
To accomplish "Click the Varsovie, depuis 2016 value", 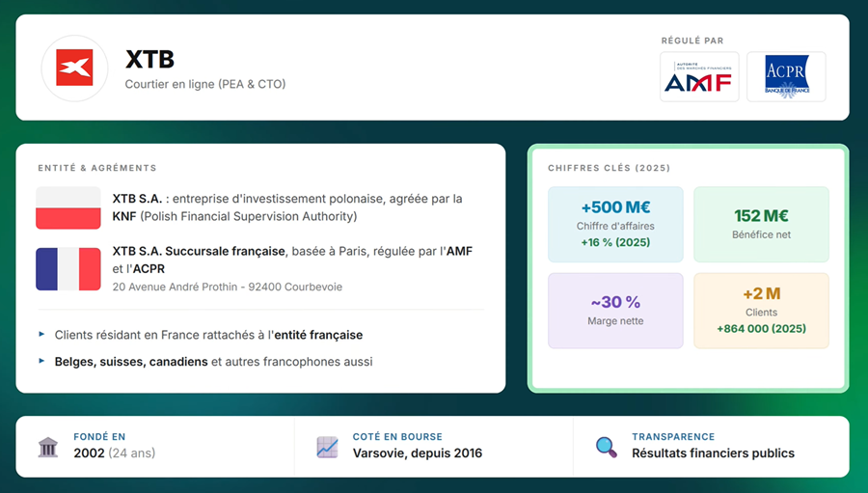I will click(418, 453).
